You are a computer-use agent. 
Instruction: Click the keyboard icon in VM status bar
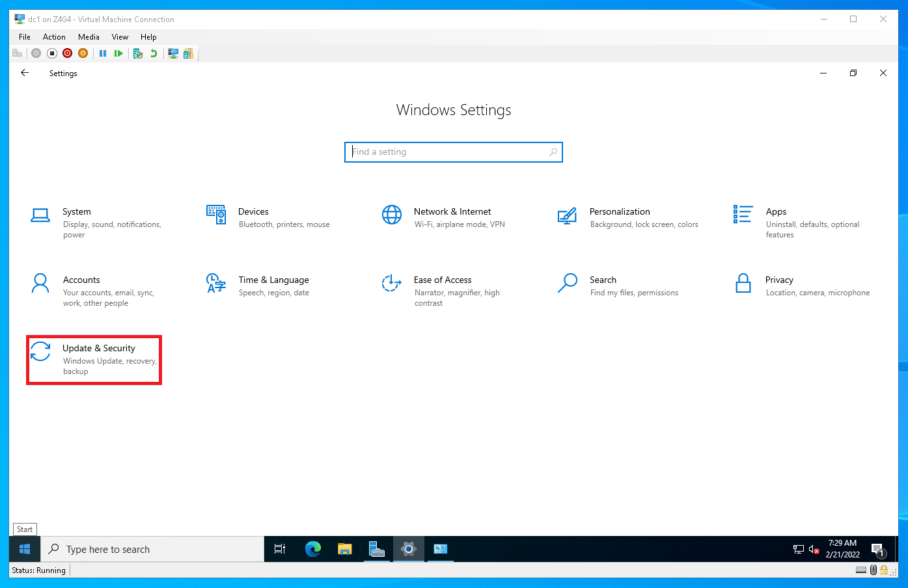point(861,570)
